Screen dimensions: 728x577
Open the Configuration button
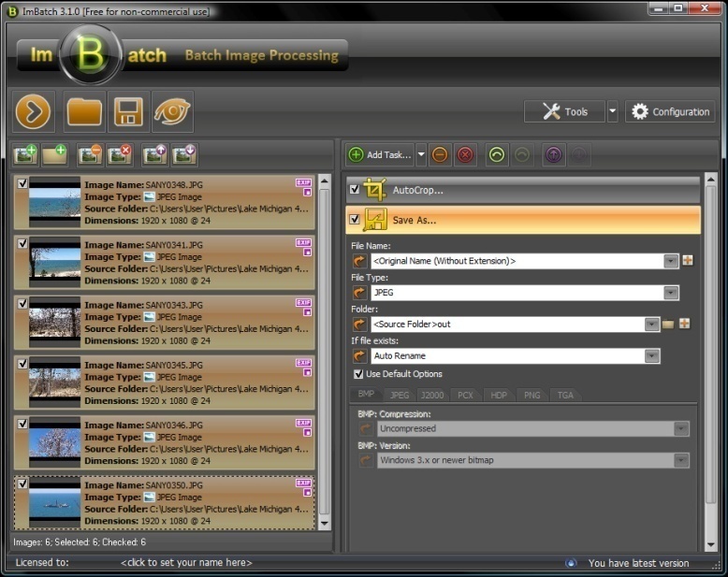[670, 112]
